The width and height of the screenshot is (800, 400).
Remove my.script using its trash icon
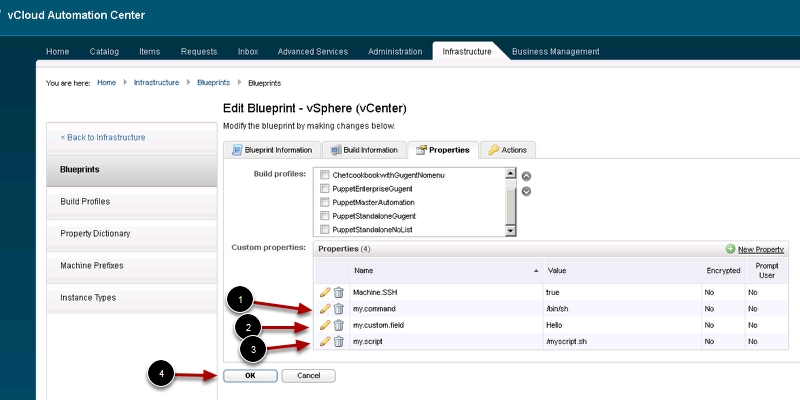[x=338, y=342]
